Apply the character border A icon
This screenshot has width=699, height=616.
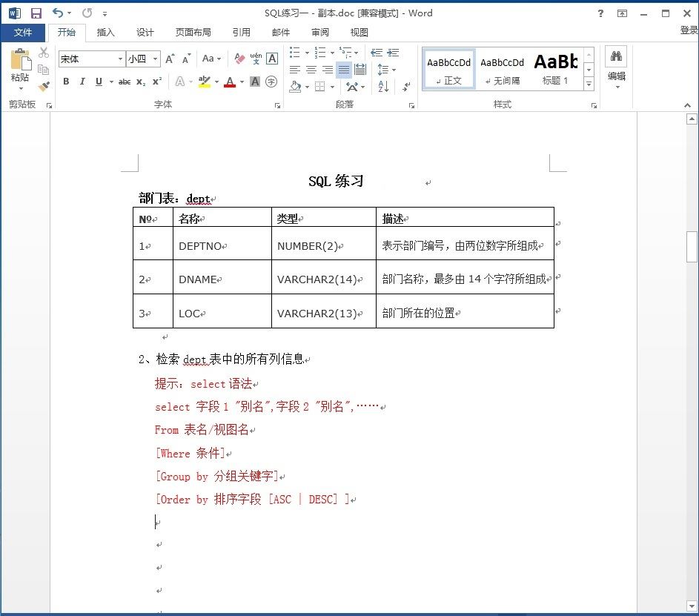272,59
